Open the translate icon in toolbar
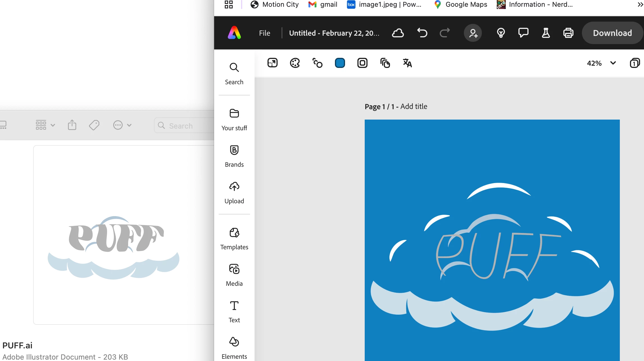 click(x=407, y=63)
